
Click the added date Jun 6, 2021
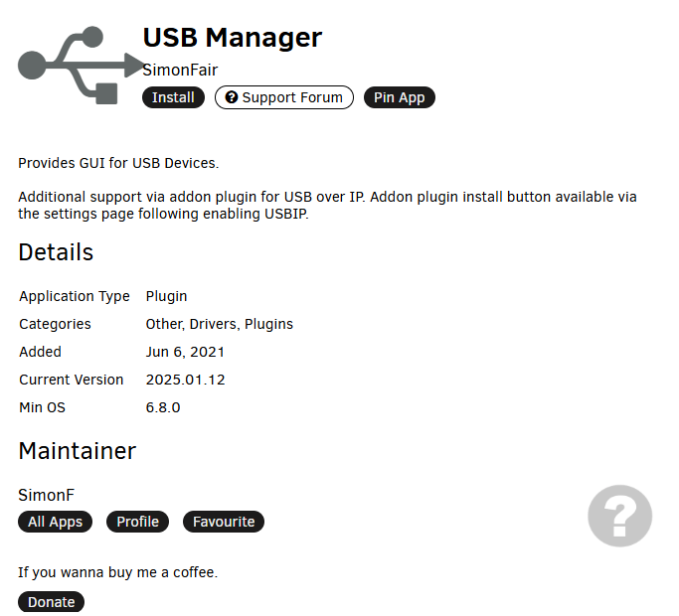[185, 352]
